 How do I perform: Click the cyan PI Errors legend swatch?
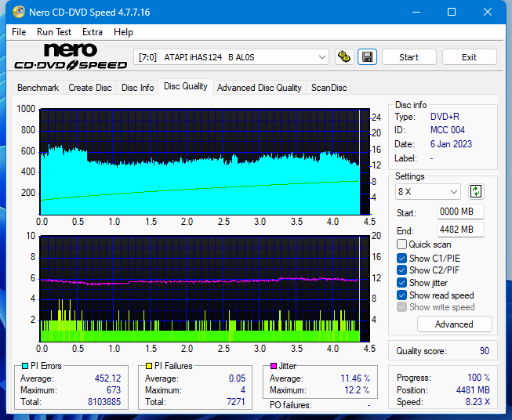click(x=25, y=366)
